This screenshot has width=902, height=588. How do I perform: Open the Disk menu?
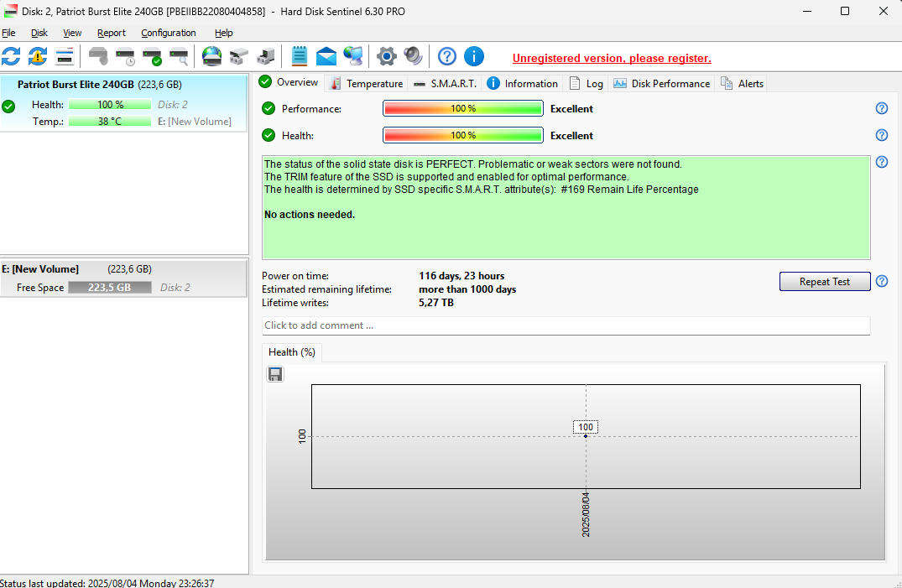pos(39,33)
